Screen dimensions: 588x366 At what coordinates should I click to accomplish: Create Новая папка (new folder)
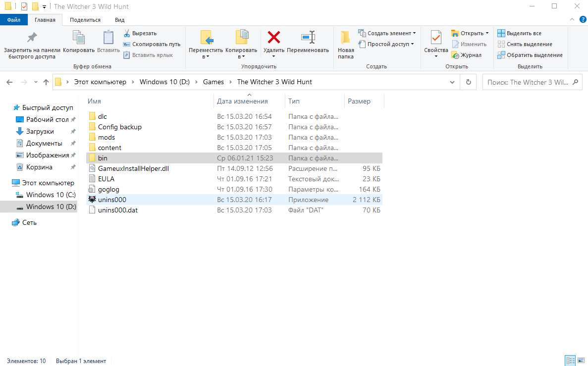click(345, 44)
